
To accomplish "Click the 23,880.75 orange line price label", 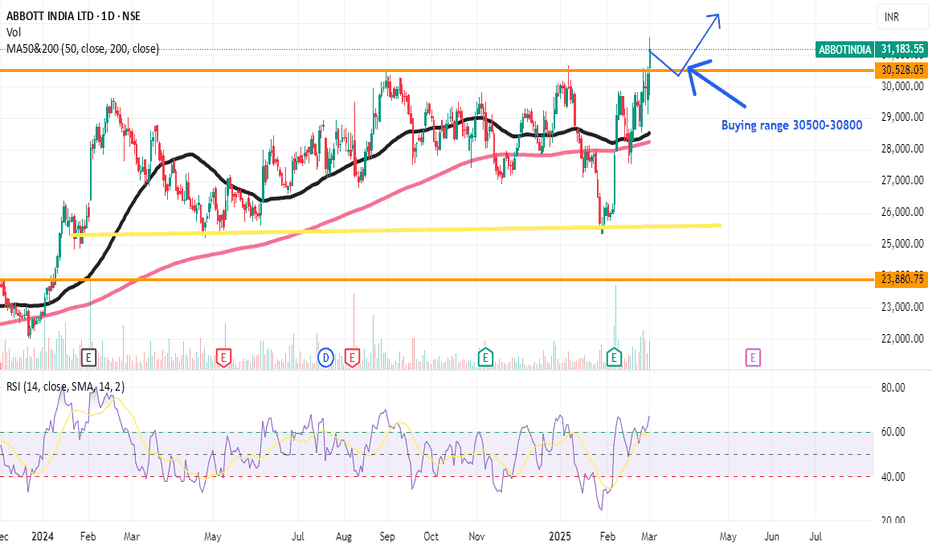I will tap(902, 279).
